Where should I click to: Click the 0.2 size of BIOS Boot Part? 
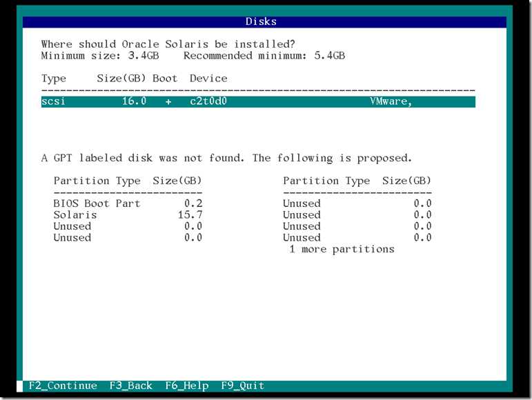point(193,203)
